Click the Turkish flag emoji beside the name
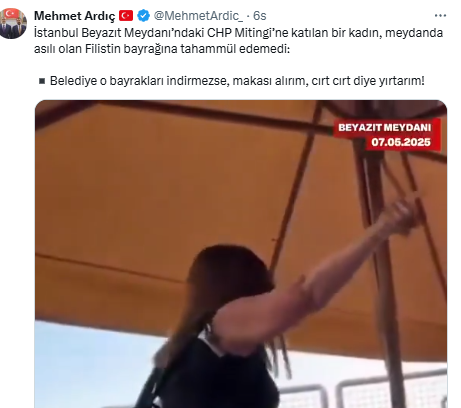This screenshot has height=408, width=461. (x=126, y=16)
